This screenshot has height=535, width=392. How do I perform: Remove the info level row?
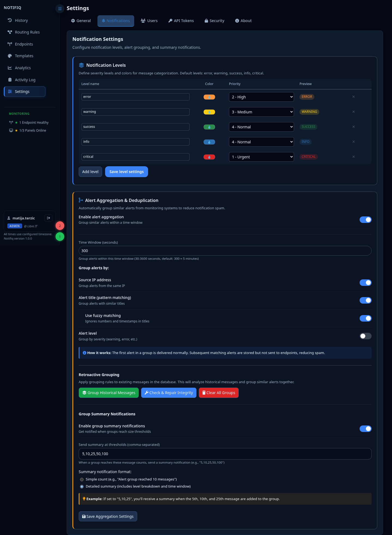[354, 142]
